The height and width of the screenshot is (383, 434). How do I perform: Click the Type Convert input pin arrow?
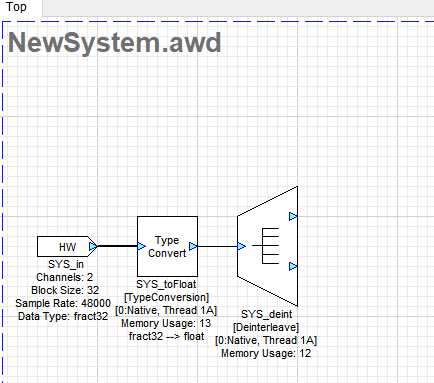(141, 246)
